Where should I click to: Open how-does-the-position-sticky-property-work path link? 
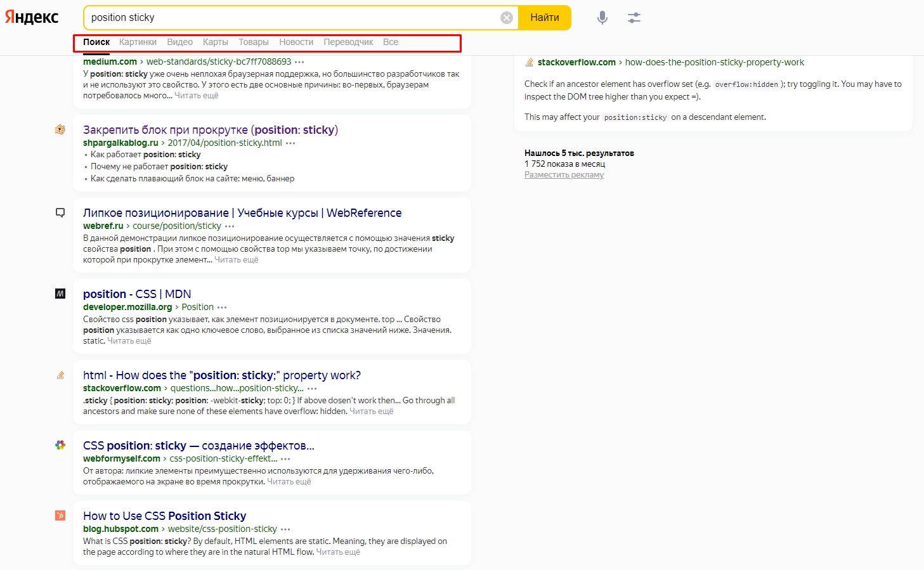coord(715,62)
